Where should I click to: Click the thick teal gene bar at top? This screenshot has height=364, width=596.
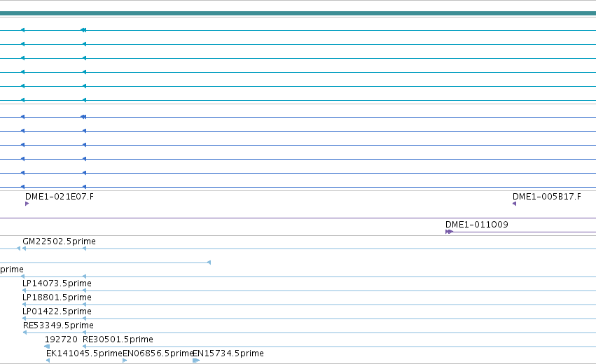coord(298,13)
